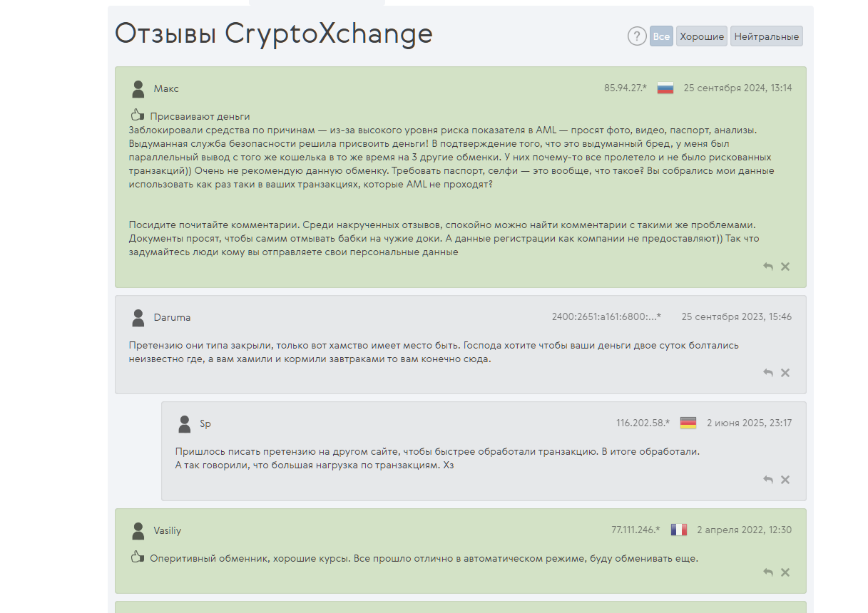The width and height of the screenshot is (868, 613).
Task: Filter reviews by "Хорошие"
Action: pyautogui.click(x=702, y=36)
